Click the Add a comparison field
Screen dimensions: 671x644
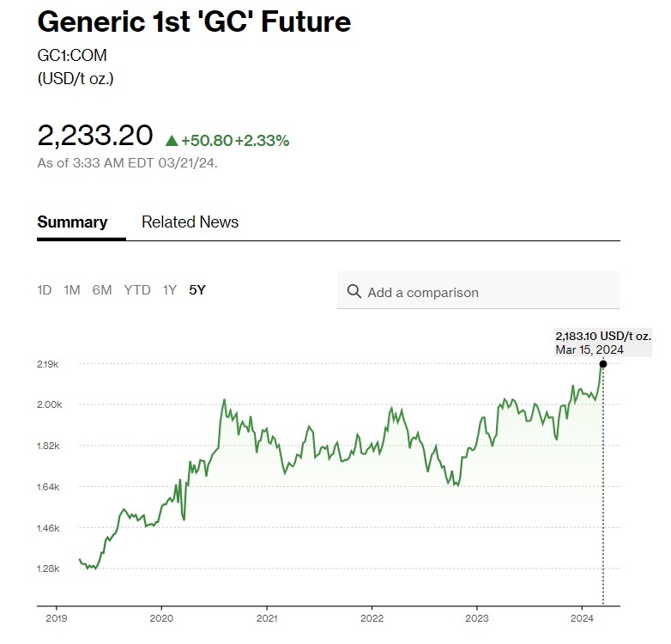[x=479, y=290]
